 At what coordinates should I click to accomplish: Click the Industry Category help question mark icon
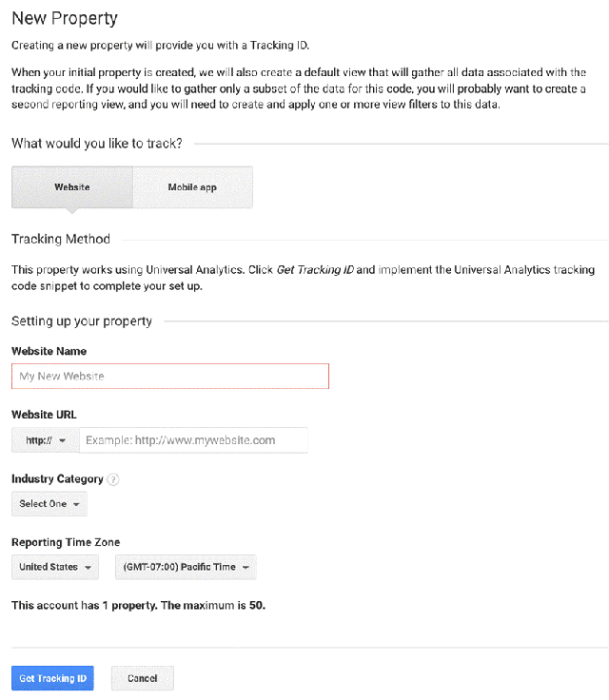click(x=113, y=479)
